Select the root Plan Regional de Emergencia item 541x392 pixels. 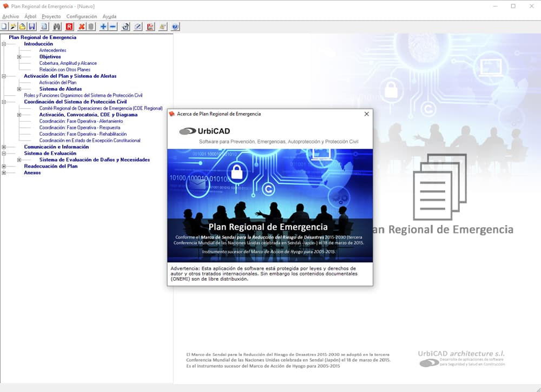42,37
